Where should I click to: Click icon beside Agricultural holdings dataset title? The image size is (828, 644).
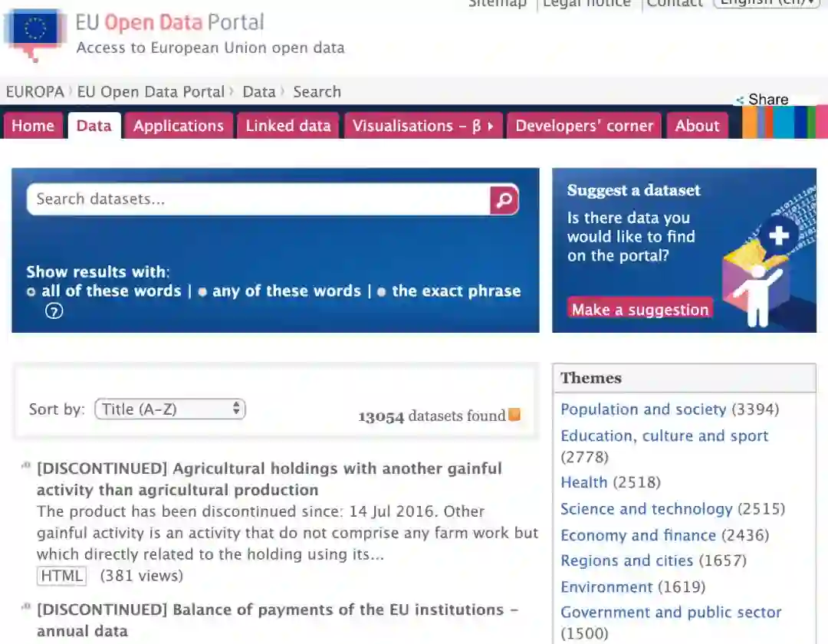pyautogui.click(x=26, y=465)
